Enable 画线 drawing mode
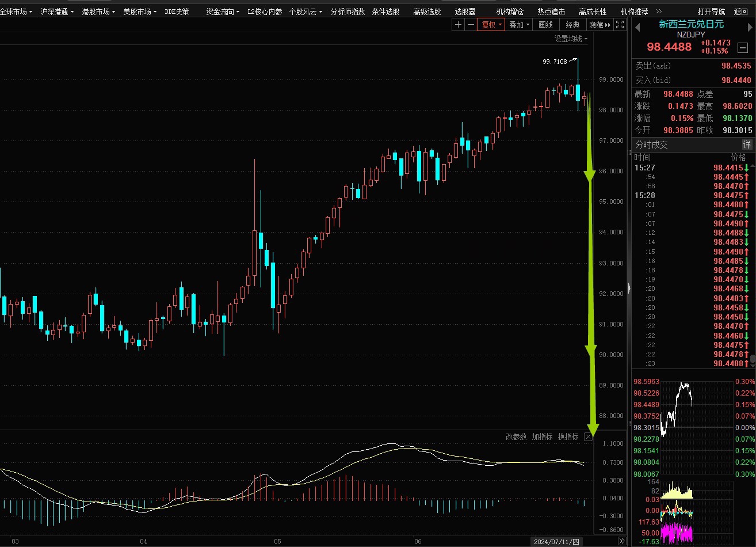The image size is (756, 547). point(545,25)
